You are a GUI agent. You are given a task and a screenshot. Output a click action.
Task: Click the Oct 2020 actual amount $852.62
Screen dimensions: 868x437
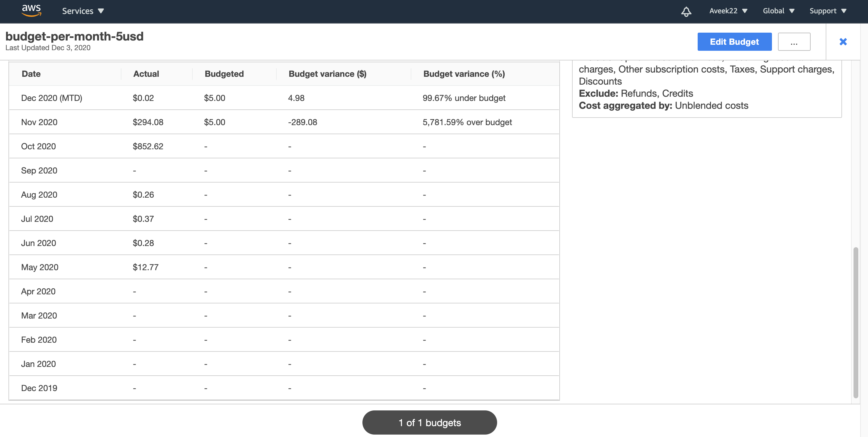click(x=148, y=146)
